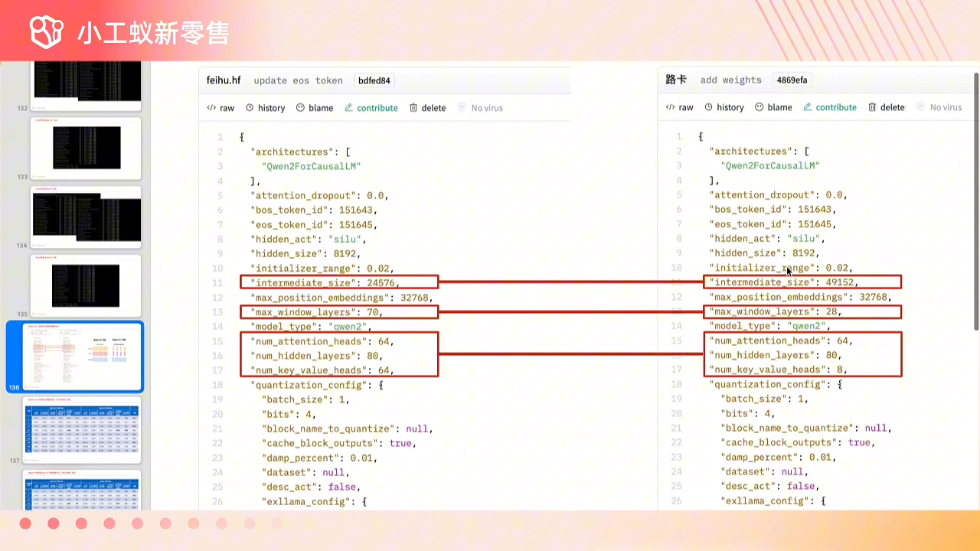
Task: Open slide 135 thumbnail
Action: (86, 285)
